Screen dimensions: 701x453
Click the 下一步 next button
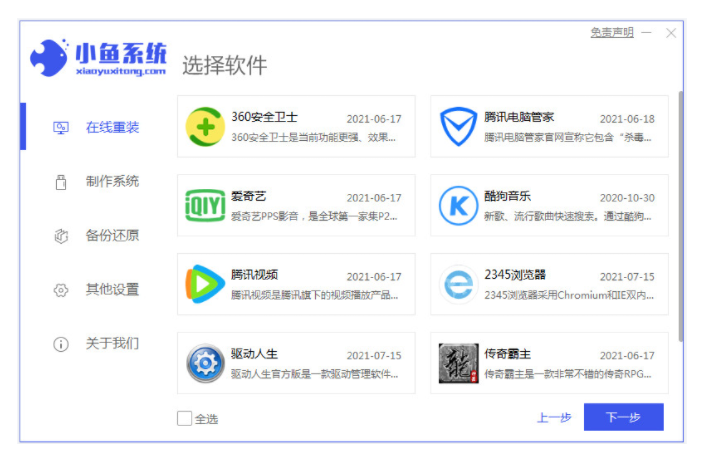623,417
